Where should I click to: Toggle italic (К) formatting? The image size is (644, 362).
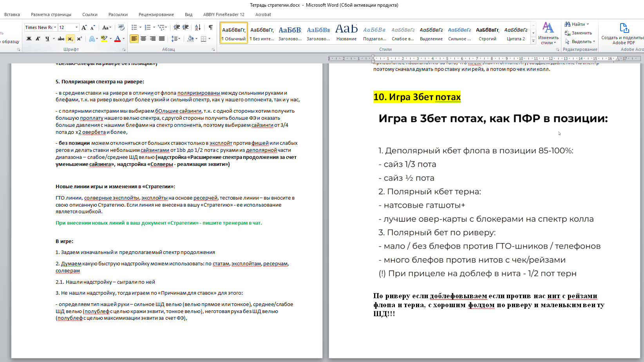(x=38, y=39)
